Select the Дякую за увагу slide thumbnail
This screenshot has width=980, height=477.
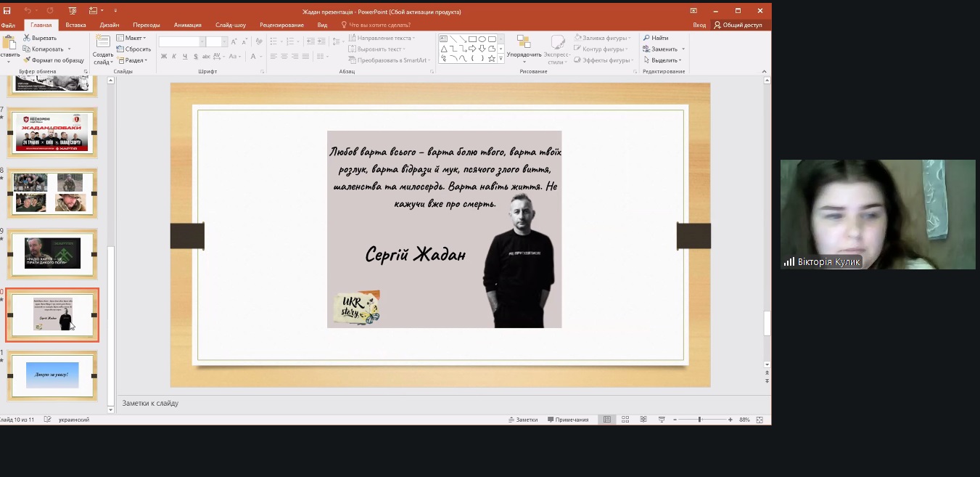pos(52,375)
